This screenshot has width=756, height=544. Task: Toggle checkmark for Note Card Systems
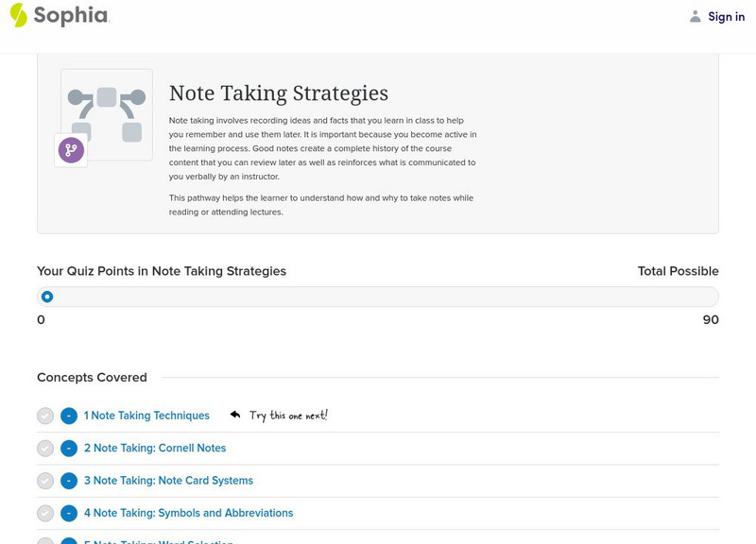(x=45, y=481)
